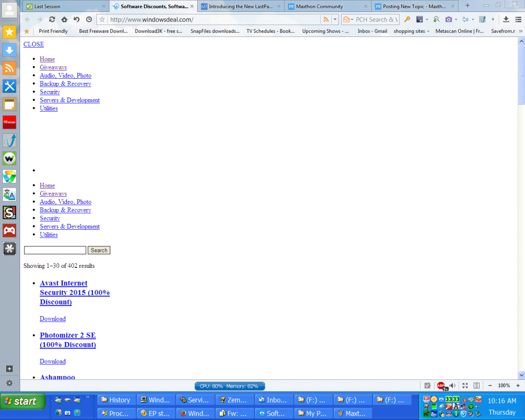525x420 pixels.
Task: Click the RSS feed icon in address bar
Action: click(325, 19)
